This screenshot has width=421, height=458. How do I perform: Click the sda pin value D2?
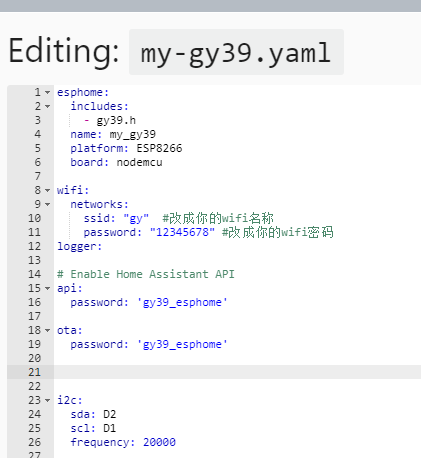click(110, 414)
